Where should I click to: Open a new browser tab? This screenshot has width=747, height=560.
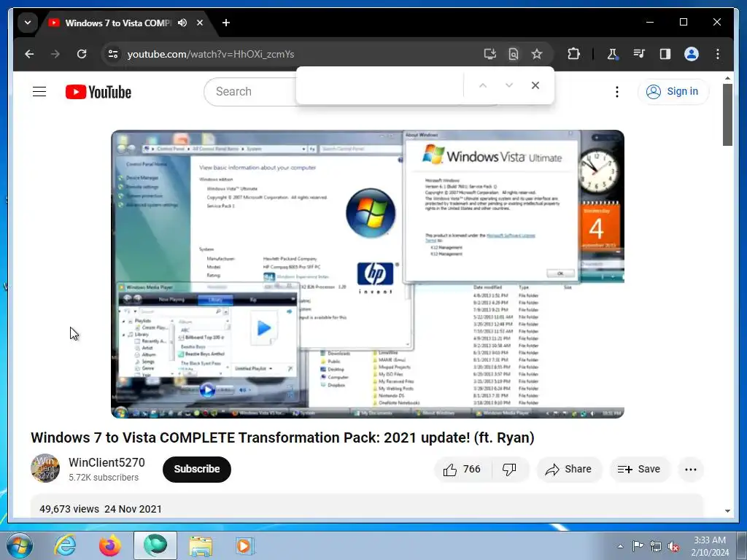click(x=226, y=23)
